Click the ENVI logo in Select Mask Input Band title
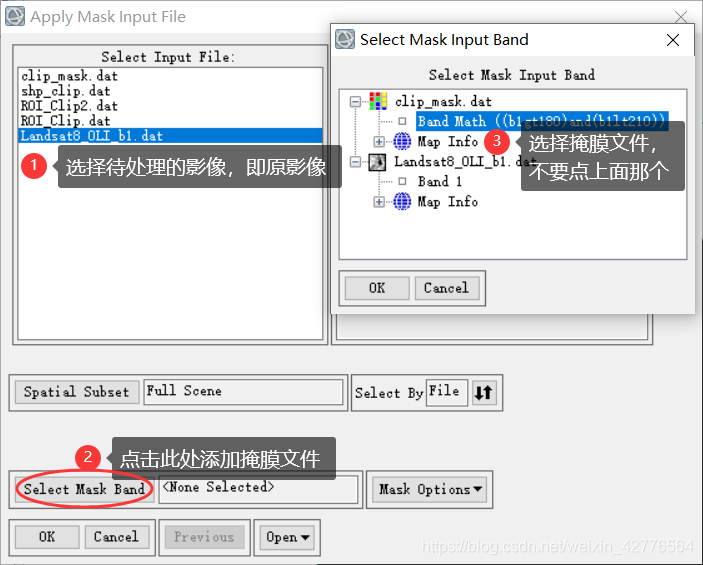 345,39
